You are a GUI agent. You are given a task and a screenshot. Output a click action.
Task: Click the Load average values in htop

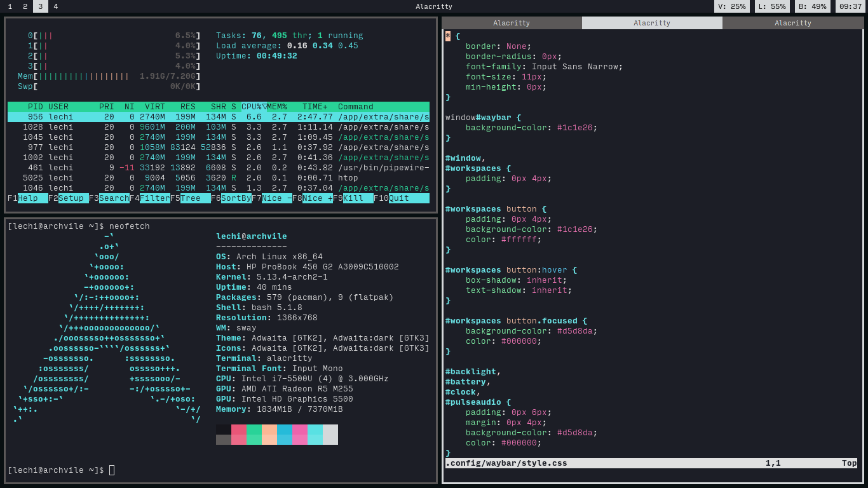tap(323, 46)
